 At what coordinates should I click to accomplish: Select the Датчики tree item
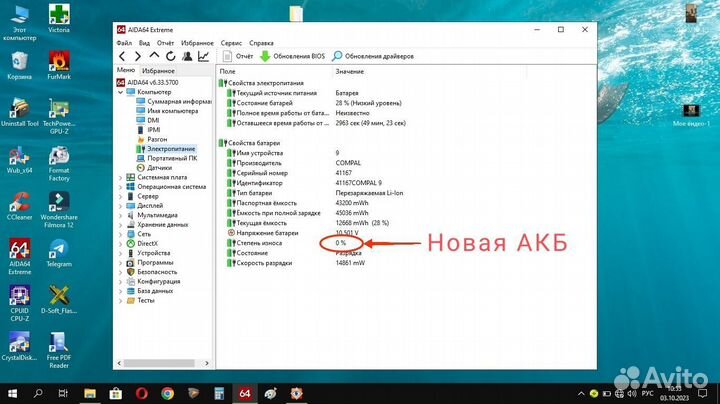[154, 168]
